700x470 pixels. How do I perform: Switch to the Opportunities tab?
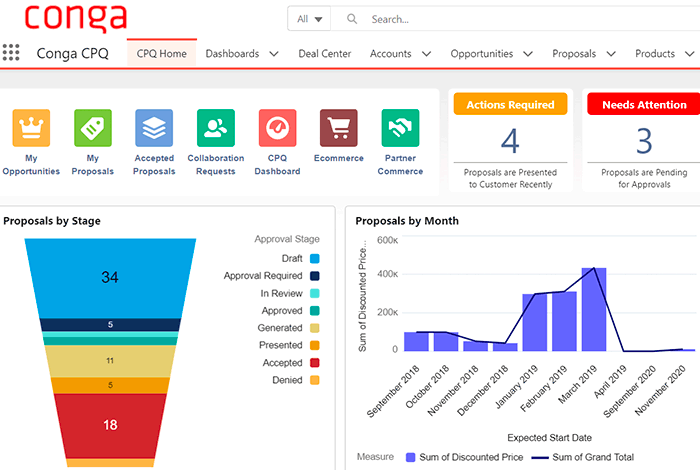coord(482,54)
